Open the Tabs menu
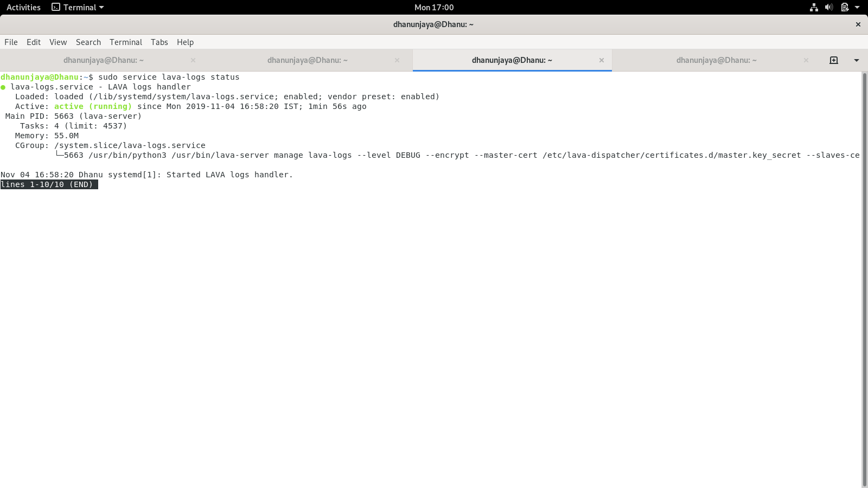The height and width of the screenshot is (488, 868). coord(159,42)
